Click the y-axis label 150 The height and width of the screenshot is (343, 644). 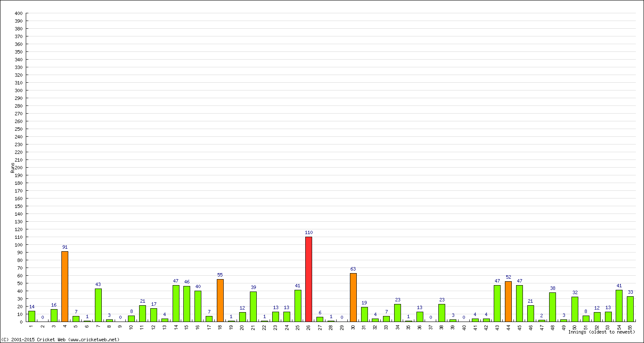(18, 206)
